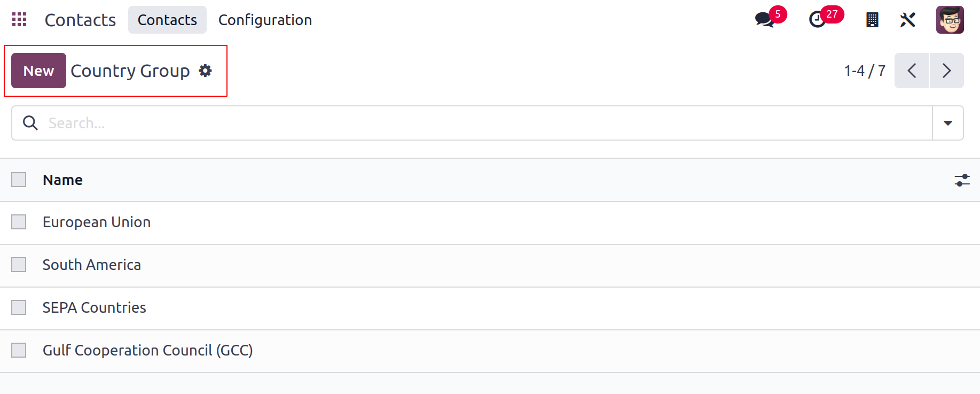Open the user avatar menu
The height and width of the screenshot is (394, 980).
950,20
